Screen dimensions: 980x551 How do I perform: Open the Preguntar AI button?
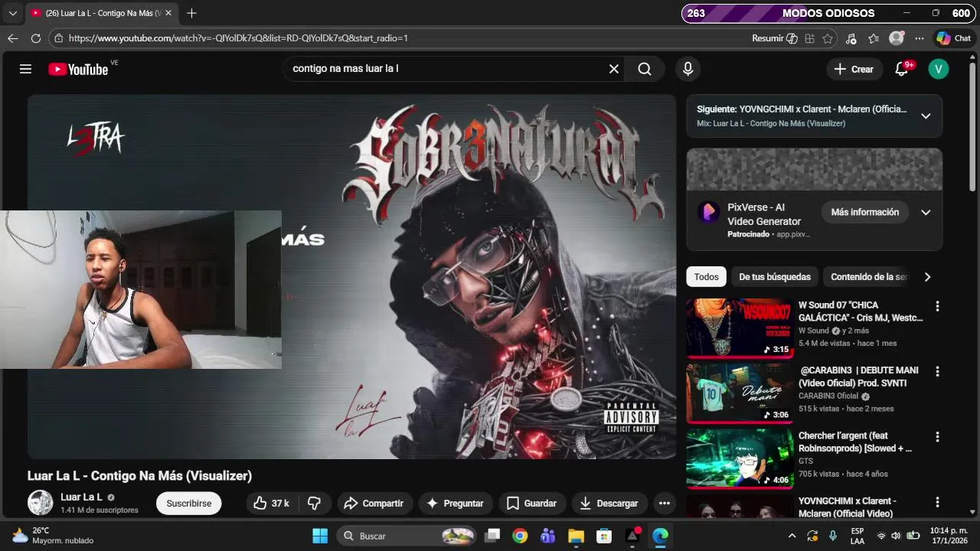tap(456, 503)
